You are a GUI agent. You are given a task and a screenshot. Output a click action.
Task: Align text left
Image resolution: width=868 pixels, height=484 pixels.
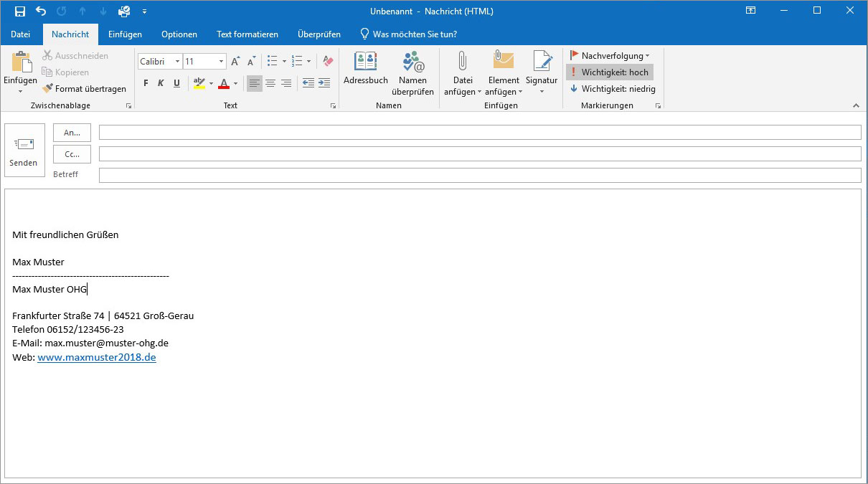coord(255,83)
